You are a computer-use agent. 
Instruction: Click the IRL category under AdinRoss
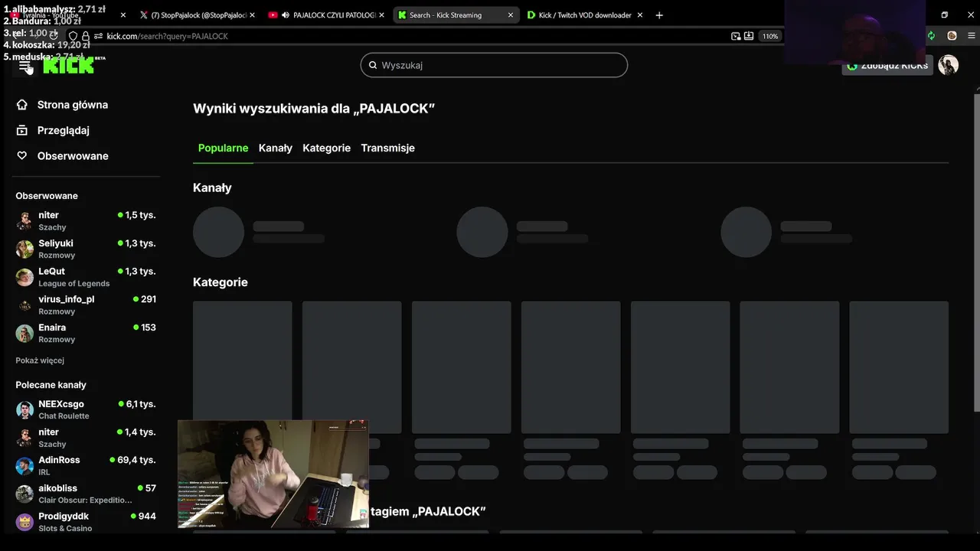click(x=44, y=472)
